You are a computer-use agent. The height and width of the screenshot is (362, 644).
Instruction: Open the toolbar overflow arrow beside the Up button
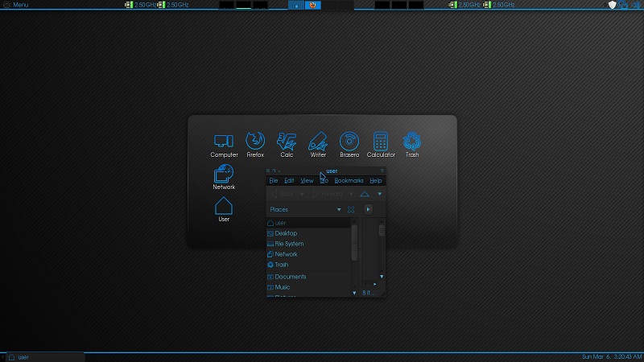[379, 194]
